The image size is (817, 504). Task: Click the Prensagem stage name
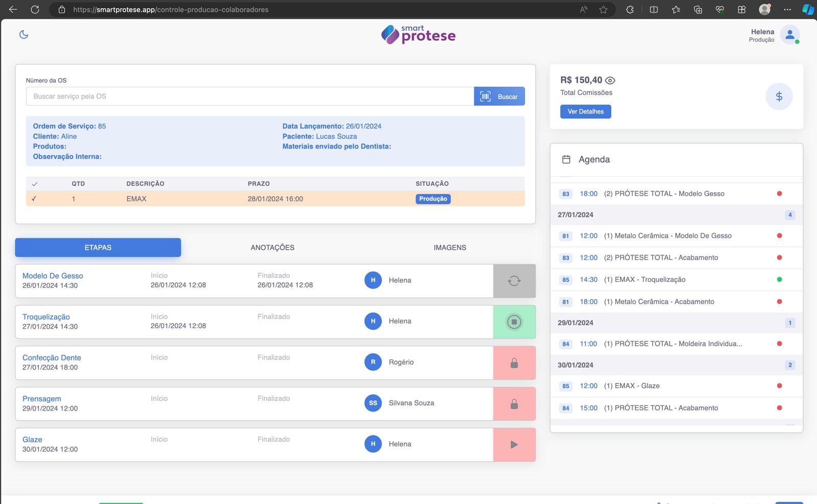42,399
